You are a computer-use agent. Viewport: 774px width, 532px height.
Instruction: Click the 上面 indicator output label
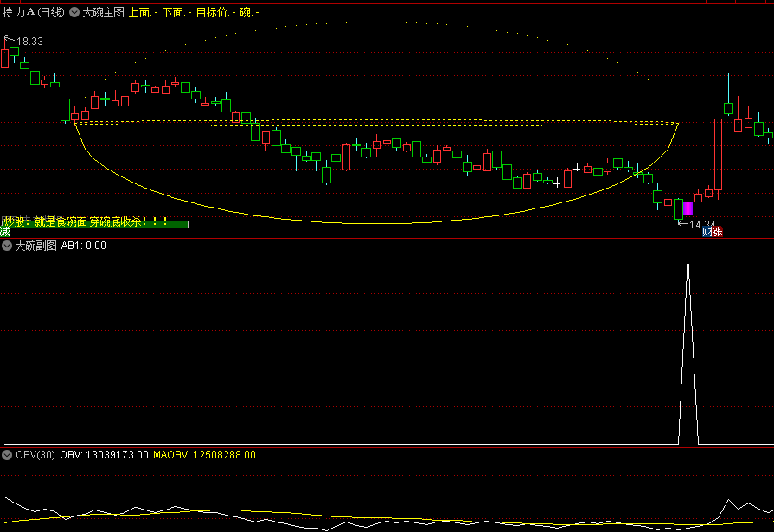pyautogui.click(x=144, y=12)
